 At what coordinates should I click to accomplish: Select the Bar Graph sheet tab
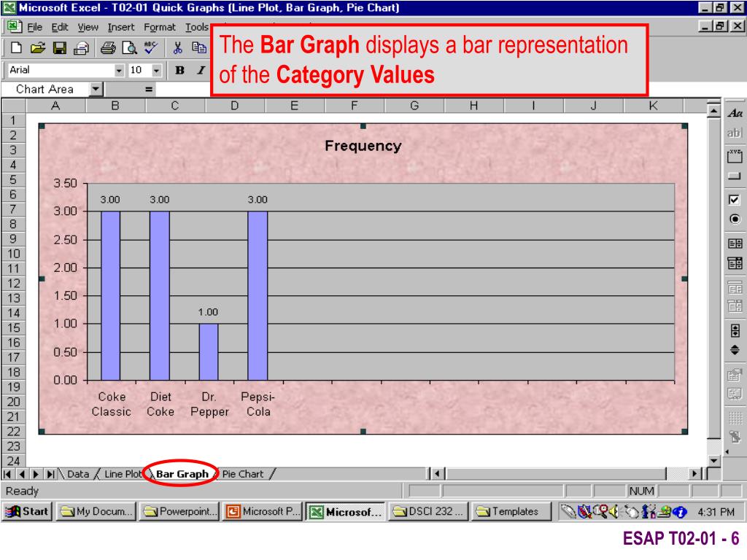182,474
